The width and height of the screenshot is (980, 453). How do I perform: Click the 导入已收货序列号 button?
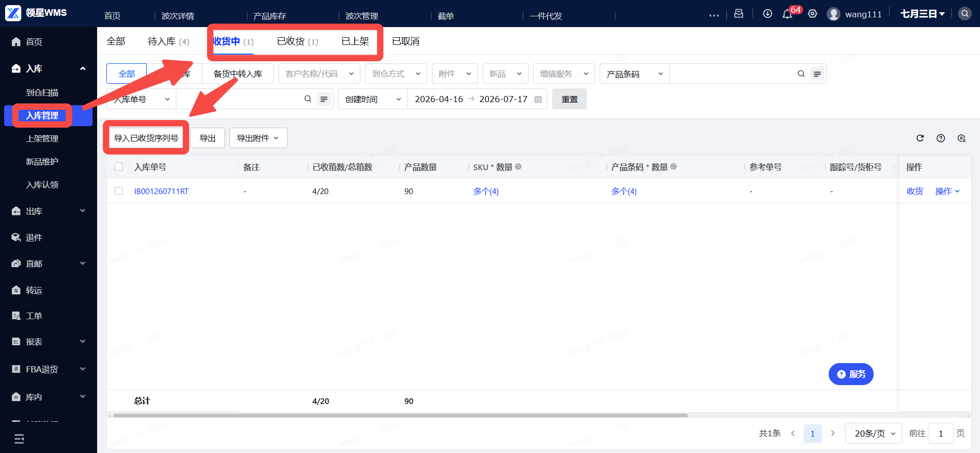pos(146,138)
